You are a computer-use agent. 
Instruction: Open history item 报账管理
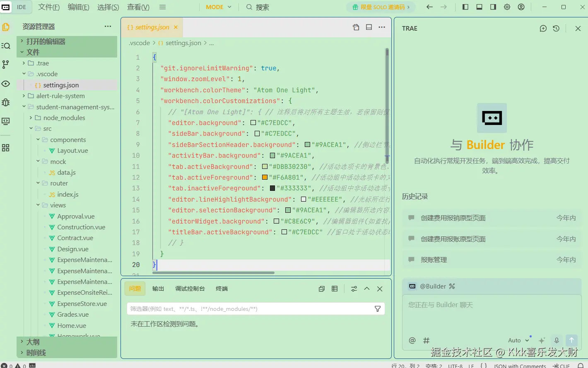pos(492,260)
